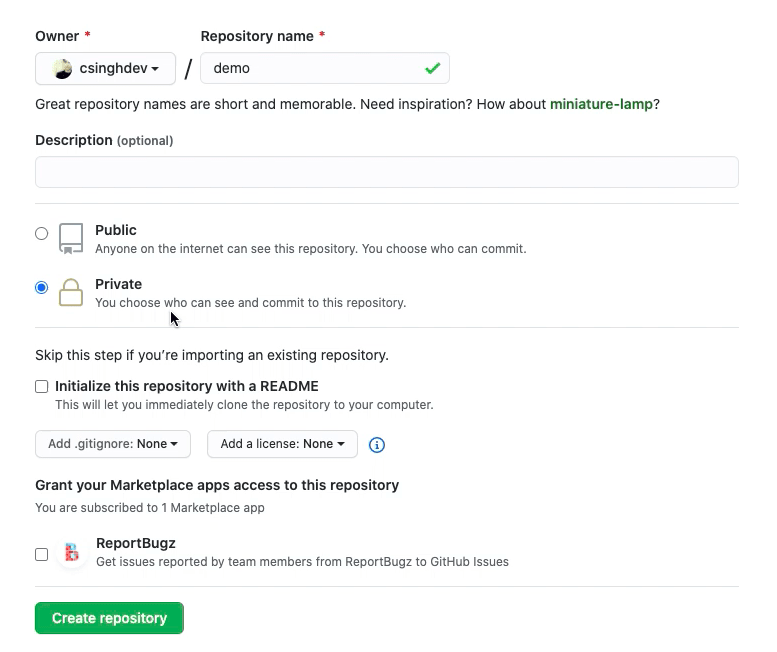This screenshot has height=652, width=777.
Task: Click the blue license info icon
Action: pos(377,445)
